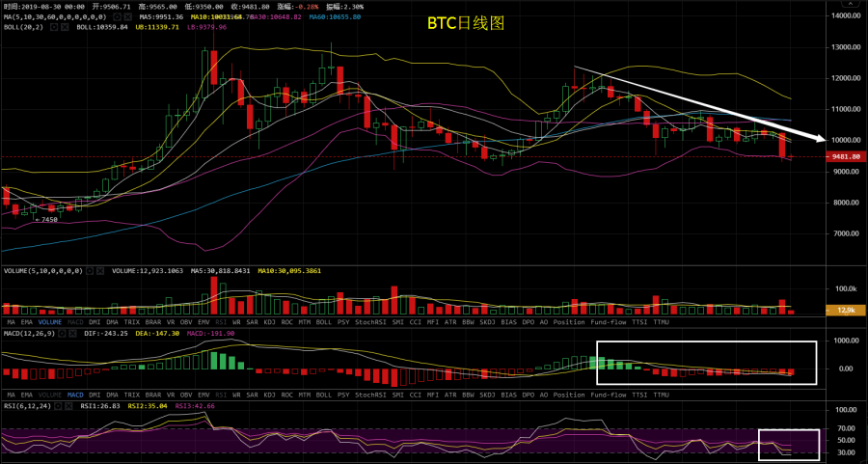Select EMV in the bar under the MACD chart
This screenshot has height=464, width=868.
coord(203,395)
